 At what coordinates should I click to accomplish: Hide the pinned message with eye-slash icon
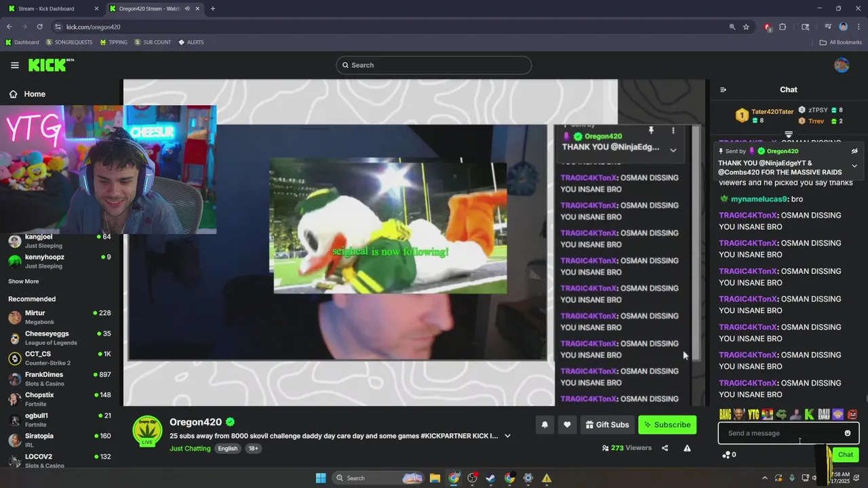click(854, 151)
